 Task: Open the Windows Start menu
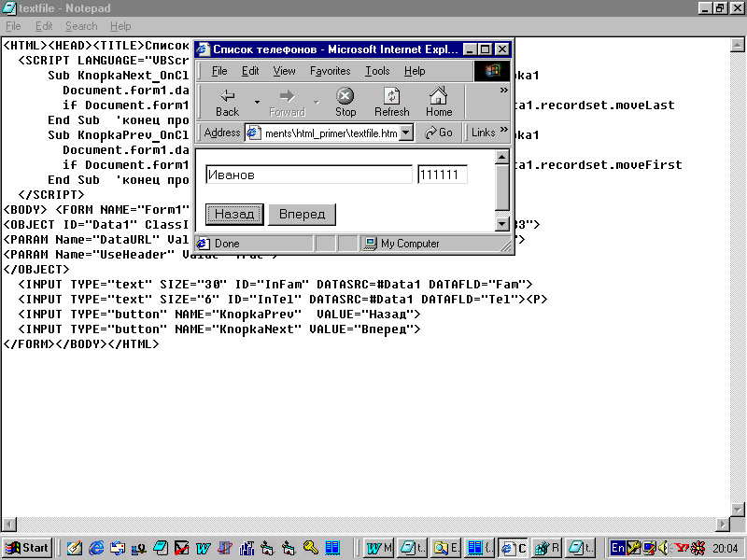coord(27,548)
